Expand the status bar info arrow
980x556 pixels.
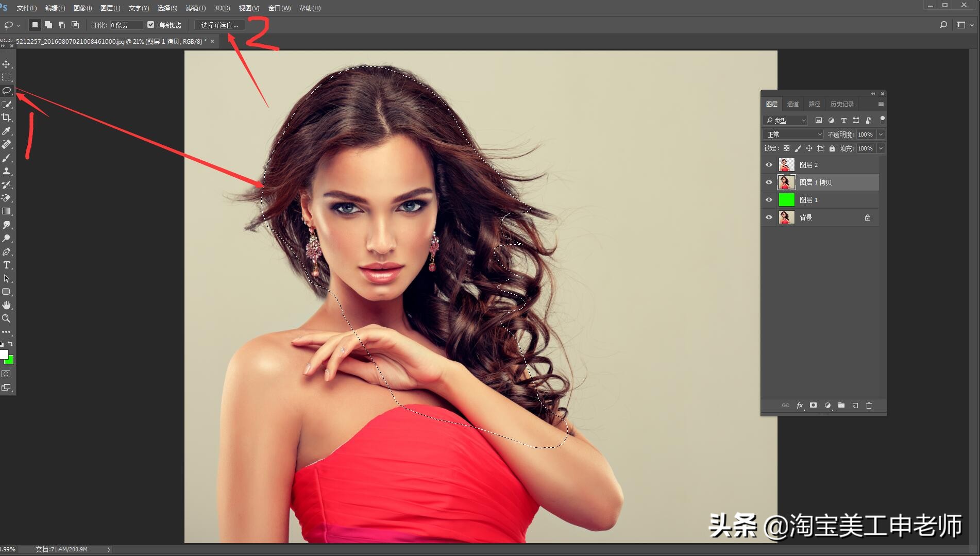pos(109,550)
